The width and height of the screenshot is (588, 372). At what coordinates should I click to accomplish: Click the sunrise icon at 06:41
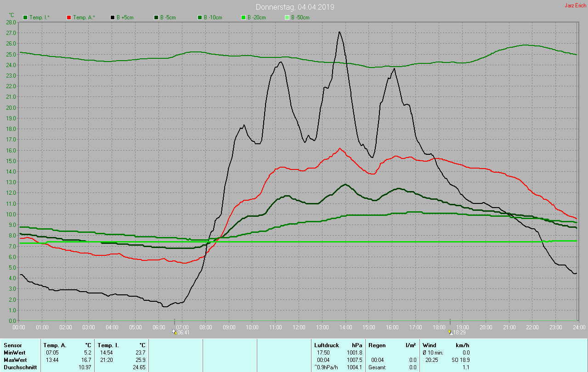(x=174, y=333)
